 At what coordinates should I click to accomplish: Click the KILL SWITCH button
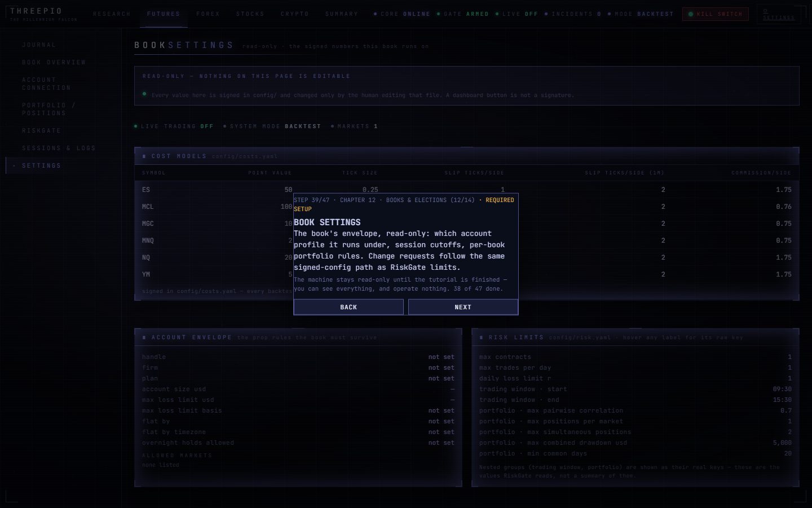click(x=716, y=14)
